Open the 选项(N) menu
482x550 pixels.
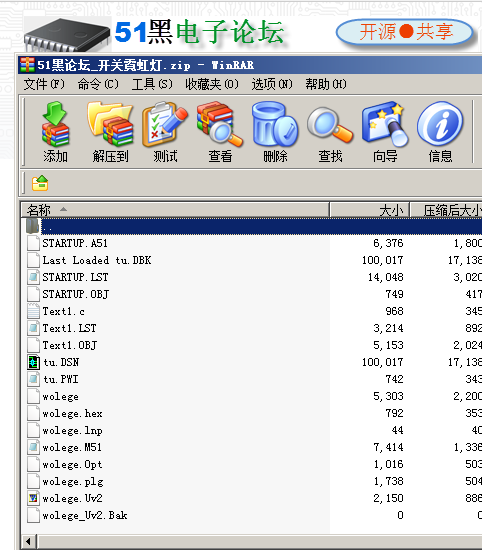[x=272, y=84]
